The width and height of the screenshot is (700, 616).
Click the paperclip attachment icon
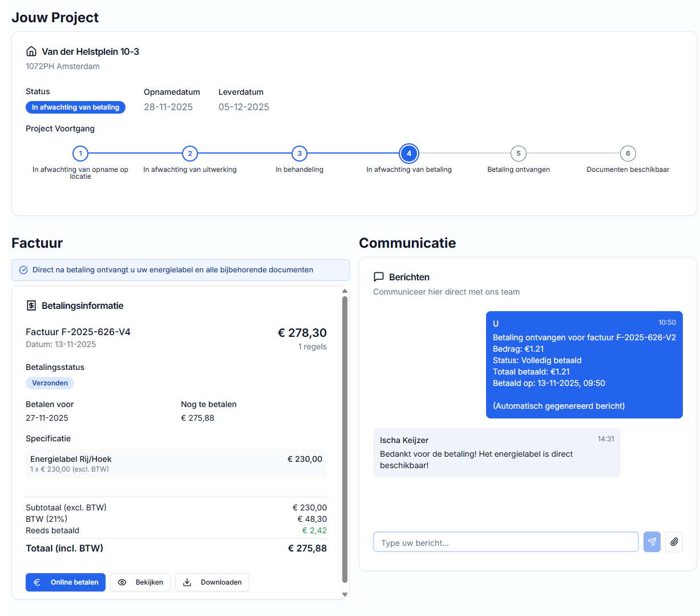674,542
